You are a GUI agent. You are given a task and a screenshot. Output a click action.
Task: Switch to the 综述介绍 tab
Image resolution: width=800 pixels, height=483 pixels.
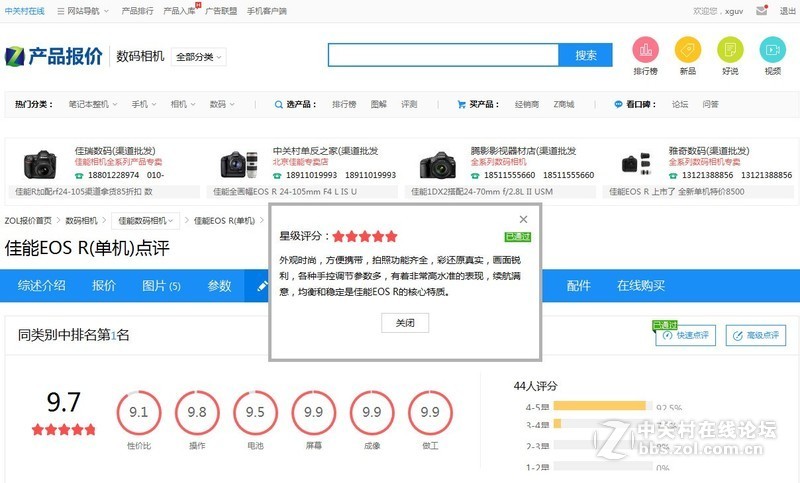41,286
